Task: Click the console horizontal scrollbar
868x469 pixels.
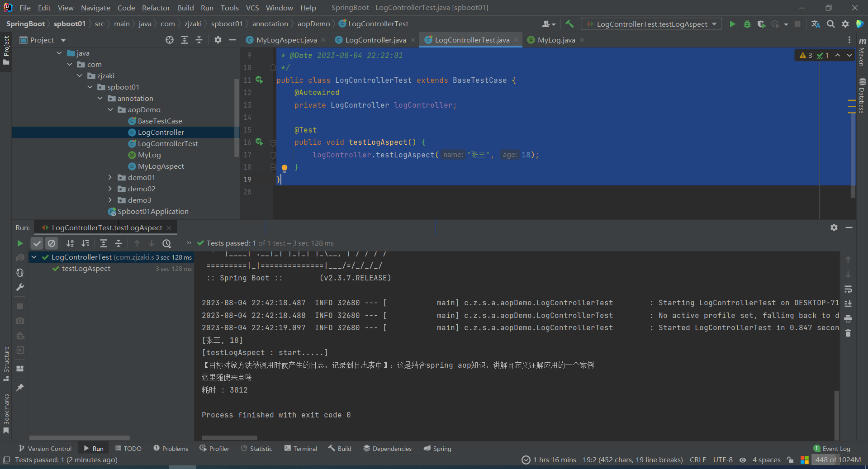Action: tap(229, 438)
